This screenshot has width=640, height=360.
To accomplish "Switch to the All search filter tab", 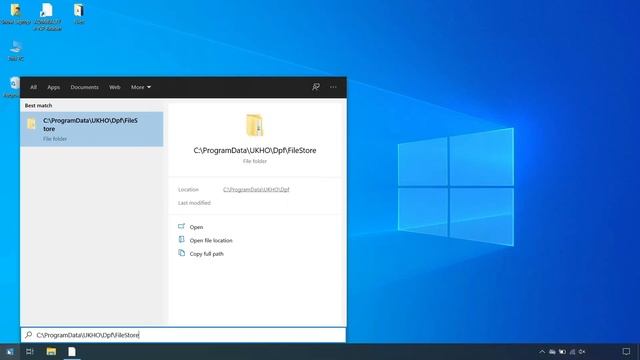I will [x=33, y=87].
